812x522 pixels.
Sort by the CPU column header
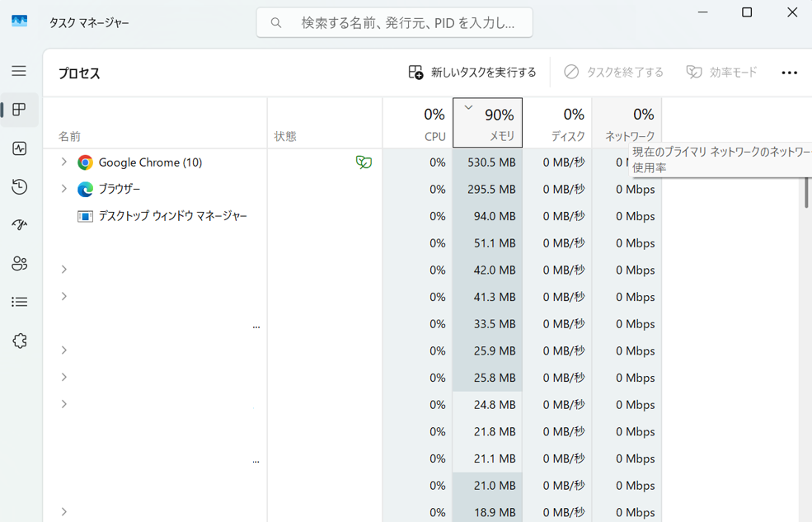click(x=417, y=124)
